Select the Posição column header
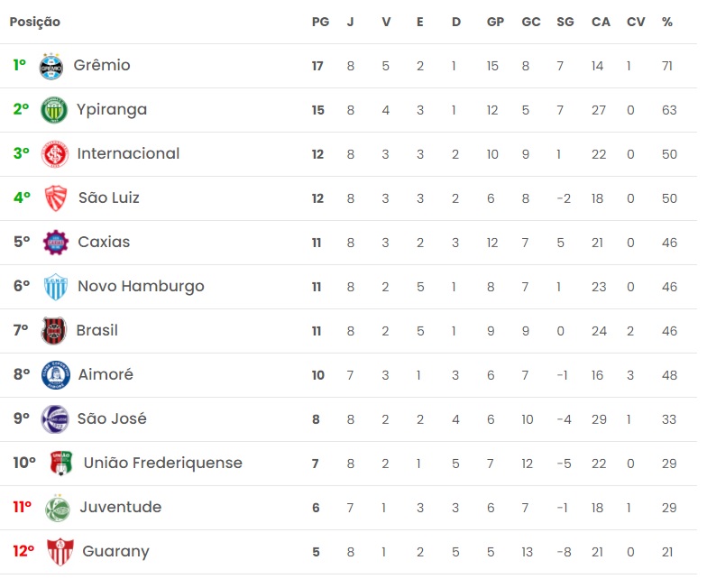707x588 pixels. coord(35,22)
